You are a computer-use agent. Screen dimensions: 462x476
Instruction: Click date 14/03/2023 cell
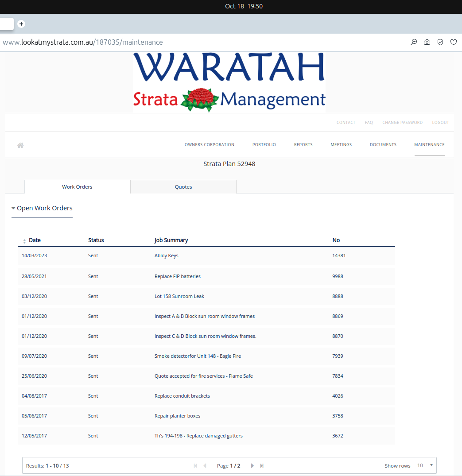pos(34,255)
